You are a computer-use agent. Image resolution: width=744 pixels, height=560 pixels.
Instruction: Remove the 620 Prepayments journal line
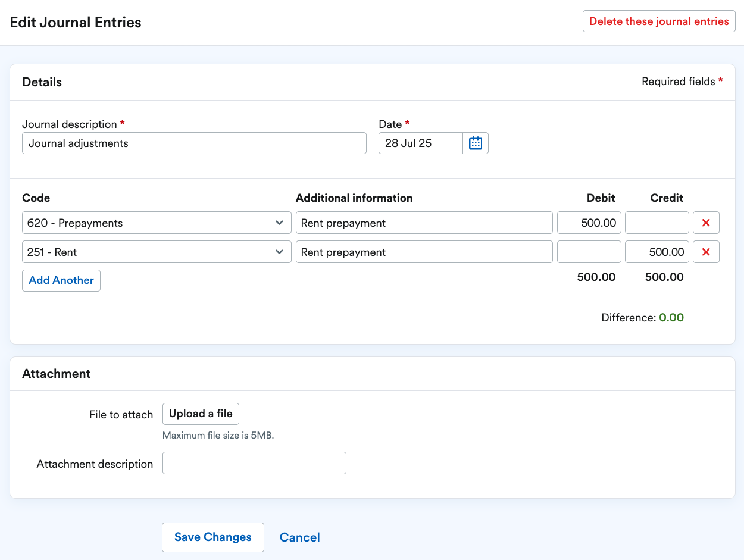pyautogui.click(x=706, y=223)
